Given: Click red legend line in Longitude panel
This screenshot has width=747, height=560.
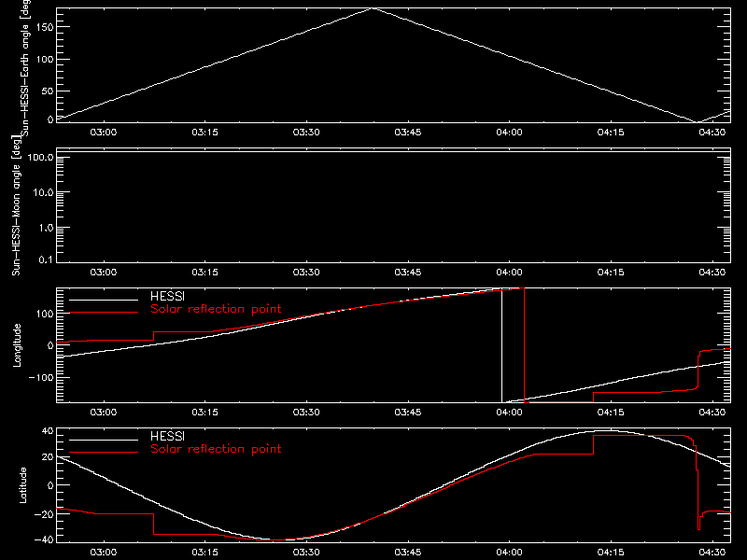Looking at the screenshot, I should 104,313.
